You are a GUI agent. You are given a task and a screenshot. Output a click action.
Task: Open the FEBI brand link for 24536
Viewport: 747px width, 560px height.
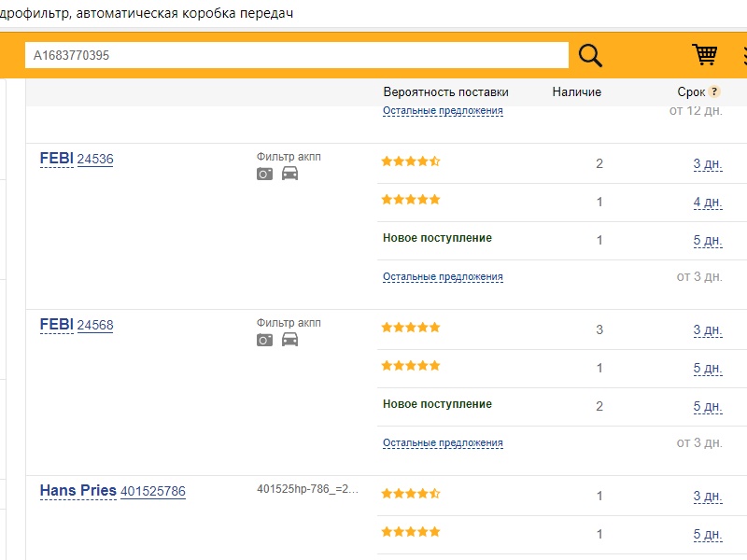[56, 159]
